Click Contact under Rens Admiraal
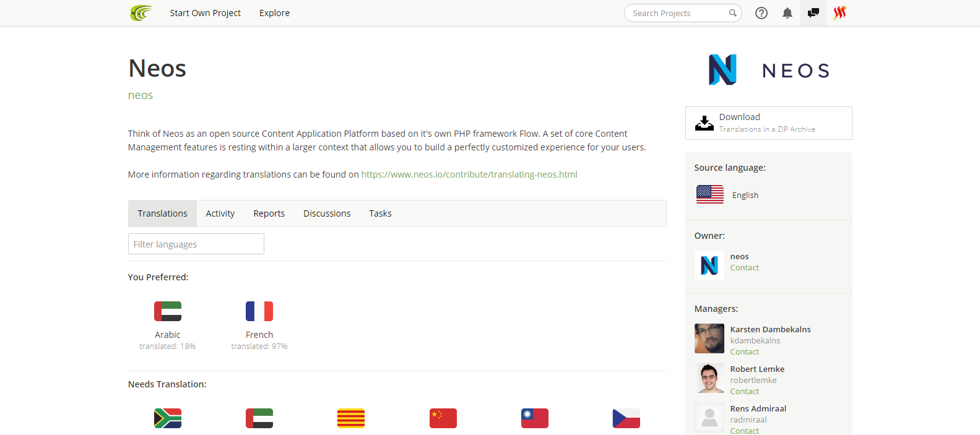The image size is (980, 435). (745, 431)
